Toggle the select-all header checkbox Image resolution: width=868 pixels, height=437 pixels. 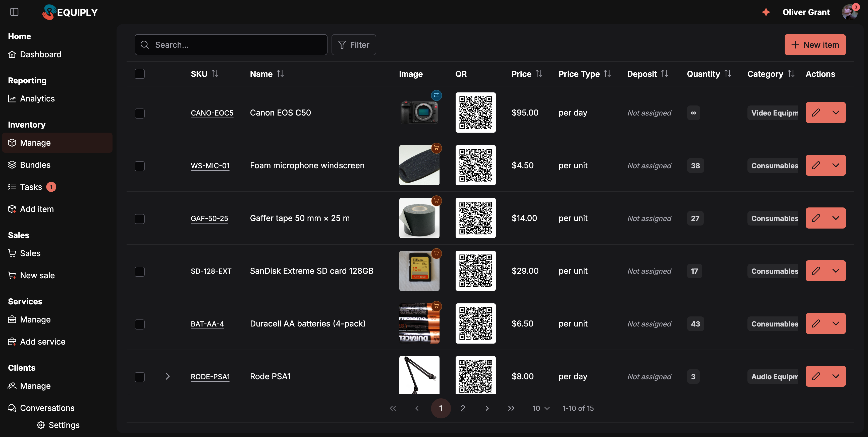point(139,74)
